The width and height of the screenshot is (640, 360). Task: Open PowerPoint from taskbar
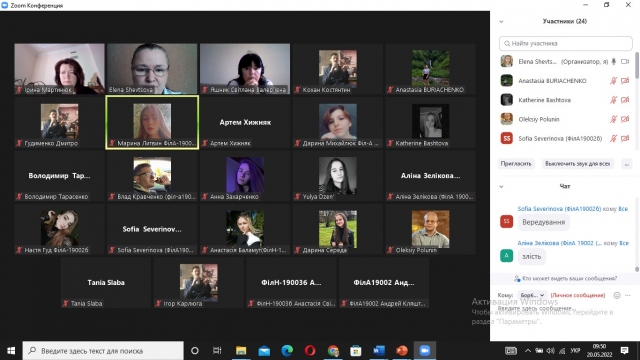coord(402,351)
